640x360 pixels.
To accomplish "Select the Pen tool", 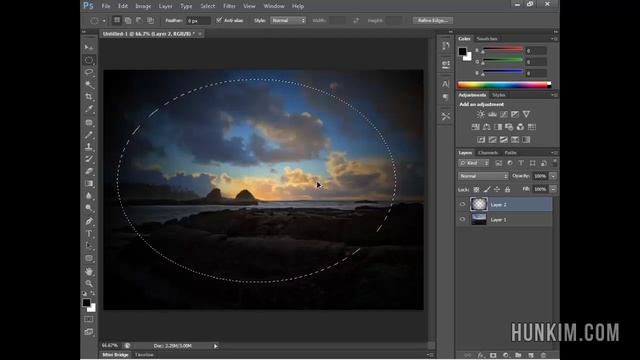I will tap(89, 221).
